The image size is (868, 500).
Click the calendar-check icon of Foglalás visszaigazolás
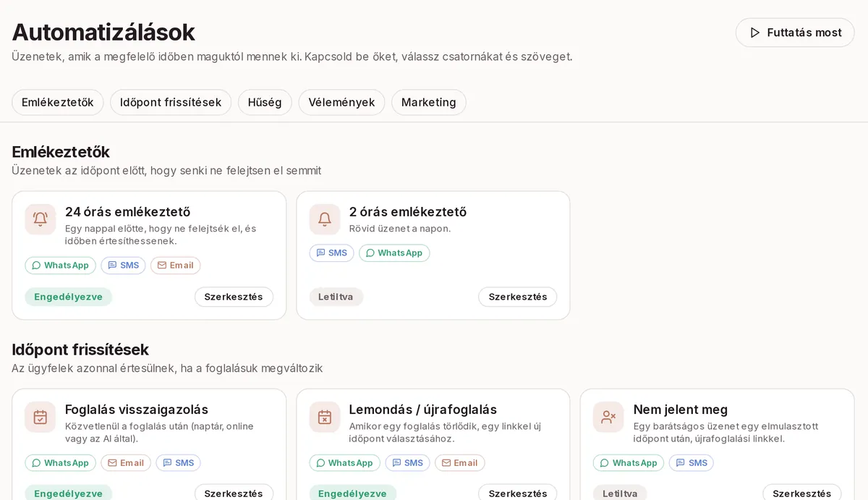[41, 417]
